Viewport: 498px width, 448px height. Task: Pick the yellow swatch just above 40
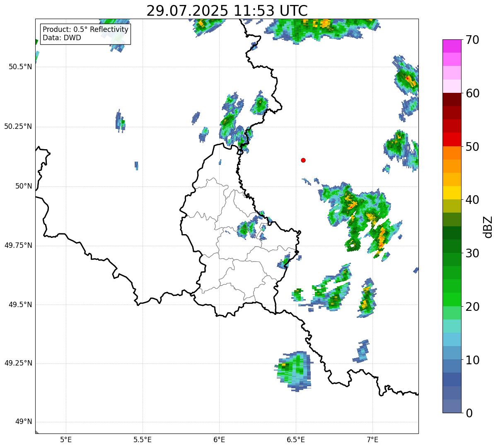click(x=451, y=193)
